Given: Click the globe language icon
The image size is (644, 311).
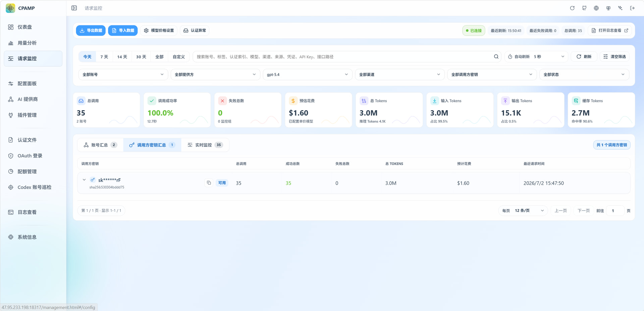Looking at the screenshot, I should click(596, 8).
